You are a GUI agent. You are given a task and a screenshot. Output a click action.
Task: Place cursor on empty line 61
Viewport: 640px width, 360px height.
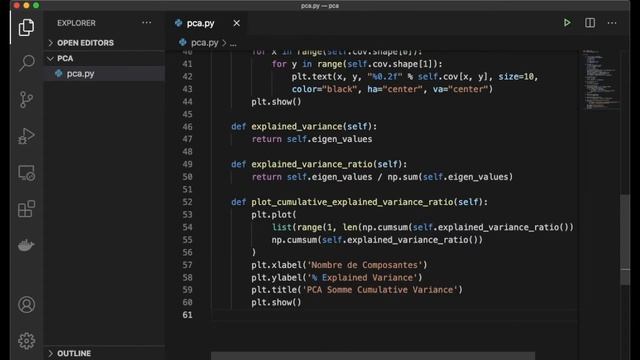[394, 315]
